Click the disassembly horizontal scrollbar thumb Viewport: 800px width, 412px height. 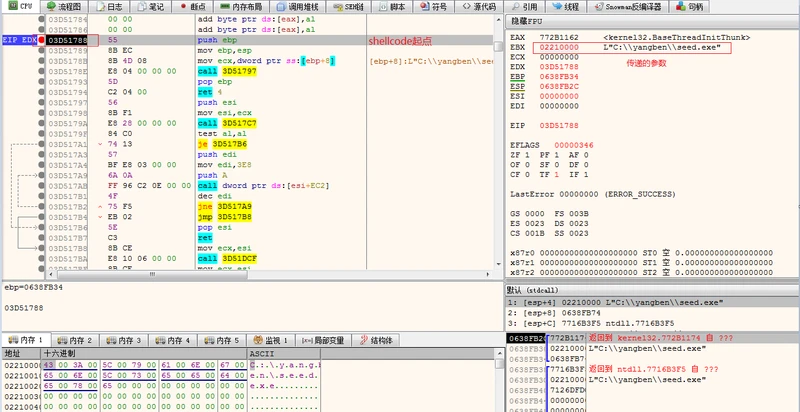click(x=152, y=274)
